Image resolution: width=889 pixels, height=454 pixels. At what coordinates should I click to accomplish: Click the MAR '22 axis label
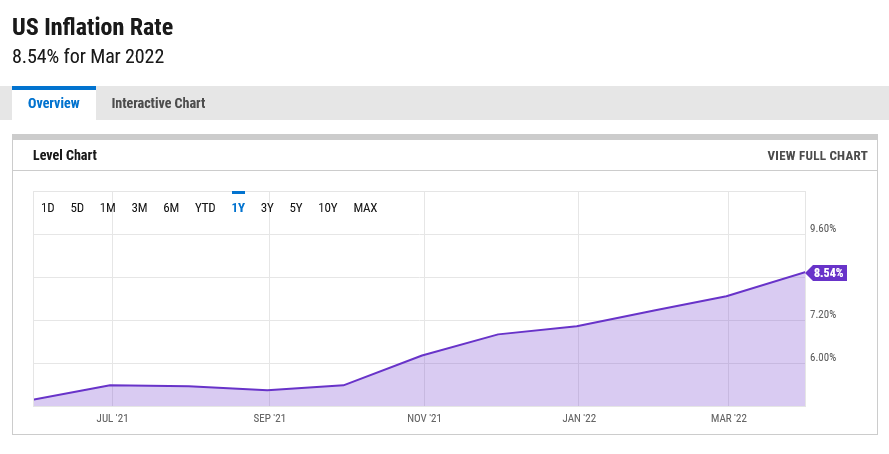pos(729,418)
